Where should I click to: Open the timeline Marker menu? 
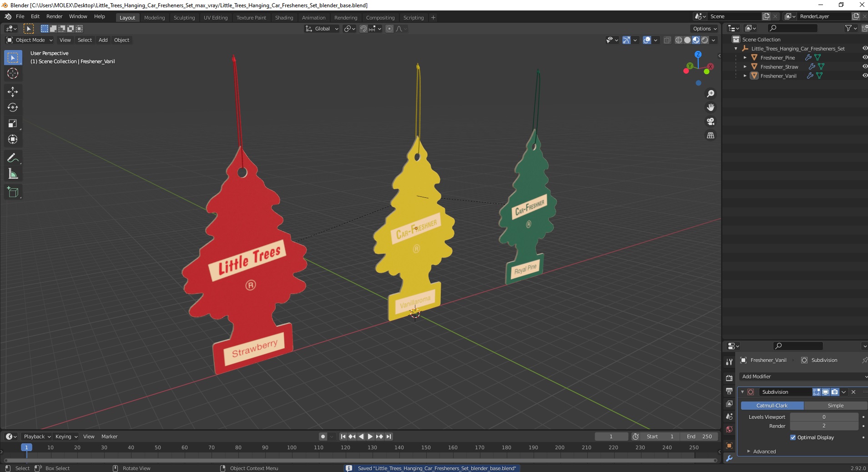(109, 437)
